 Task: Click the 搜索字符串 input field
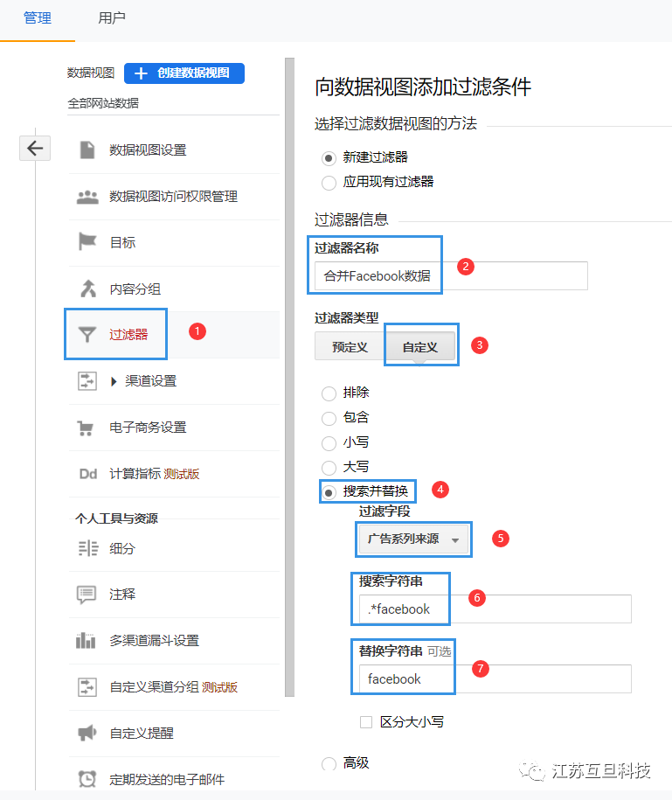tap(494, 609)
